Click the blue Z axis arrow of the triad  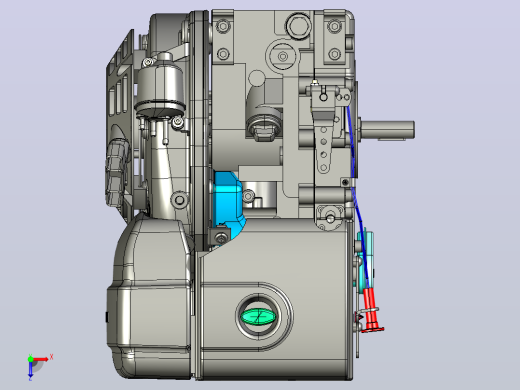tap(30, 369)
